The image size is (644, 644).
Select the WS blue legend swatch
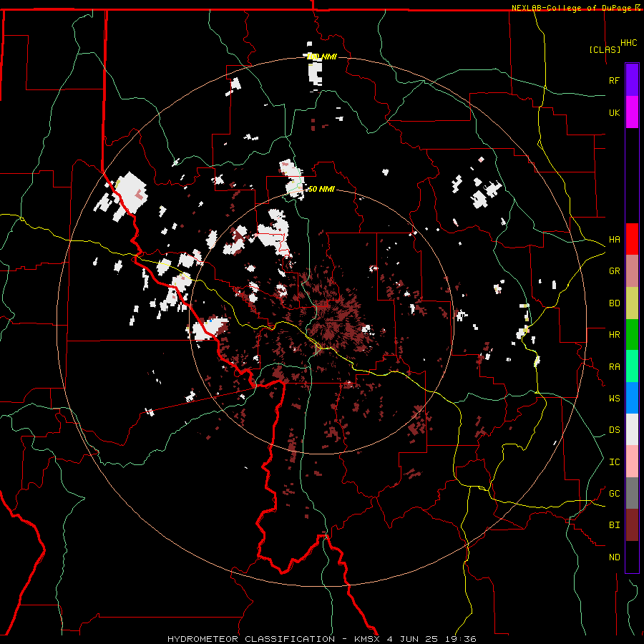click(x=632, y=398)
